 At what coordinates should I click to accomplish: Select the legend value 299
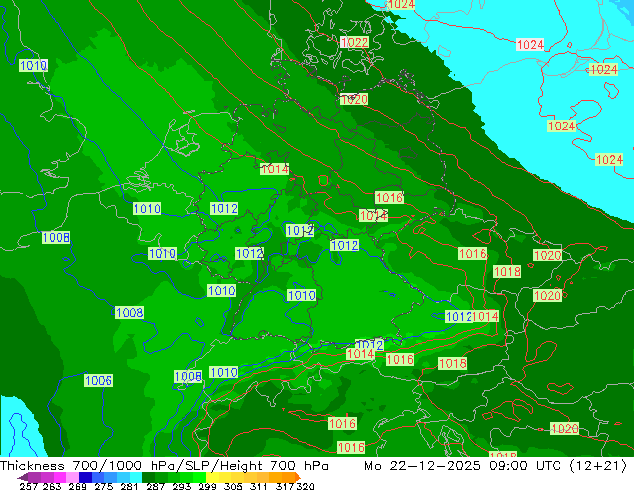click(207, 486)
